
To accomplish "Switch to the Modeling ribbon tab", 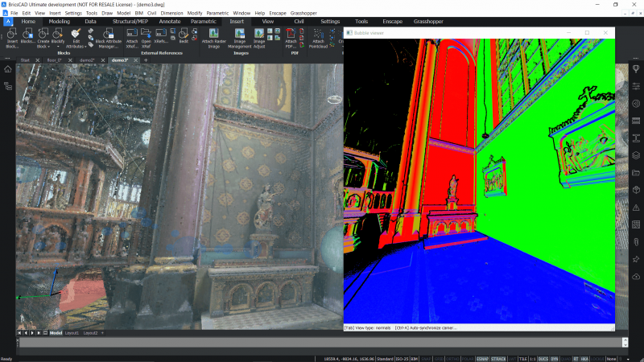I will (x=59, y=22).
